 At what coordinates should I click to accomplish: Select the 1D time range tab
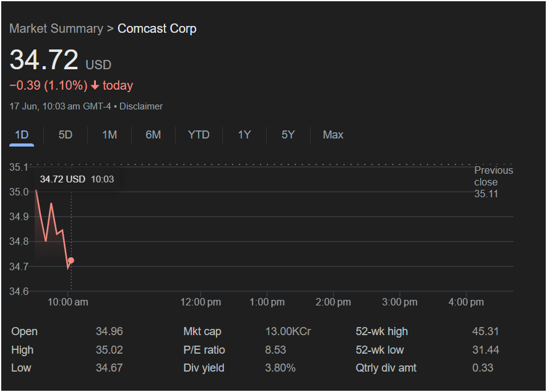pos(22,135)
